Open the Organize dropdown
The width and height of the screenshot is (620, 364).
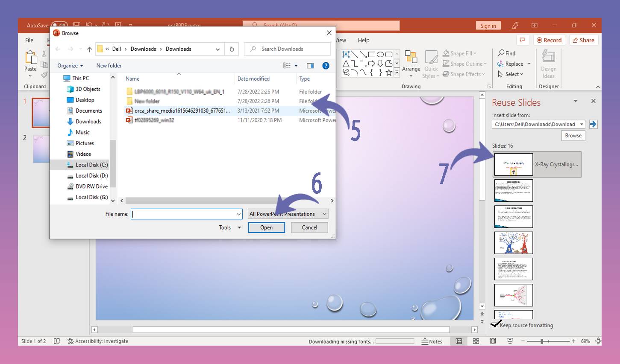(70, 66)
